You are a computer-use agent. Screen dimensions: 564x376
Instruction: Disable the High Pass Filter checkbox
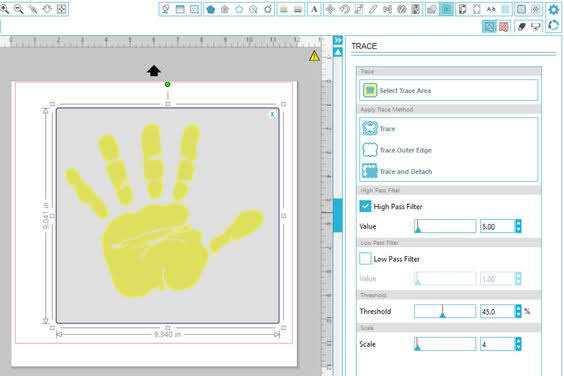365,206
